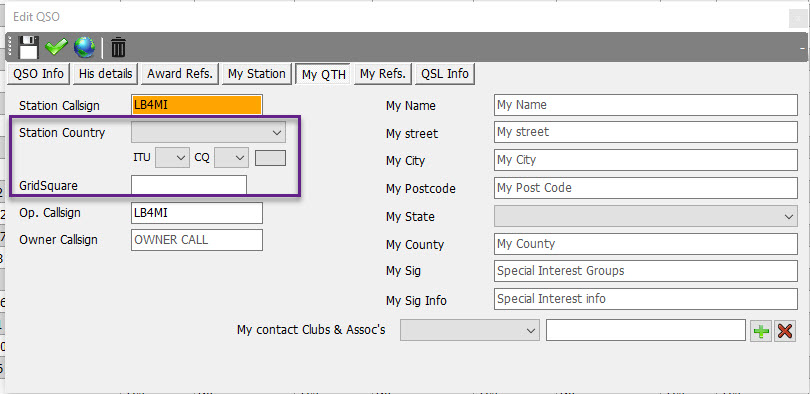Open the His details tab
This screenshot has width=810, height=394.
click(x=105, y=74)
